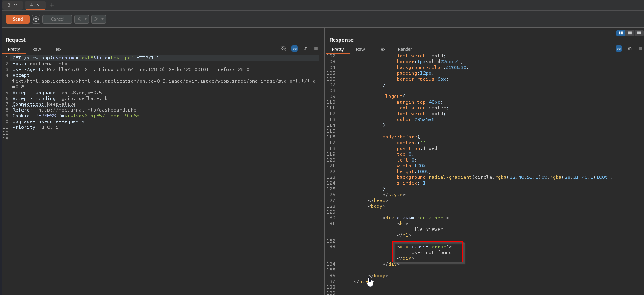
Task: Switch Response view to Render tab
Action: 405,49
